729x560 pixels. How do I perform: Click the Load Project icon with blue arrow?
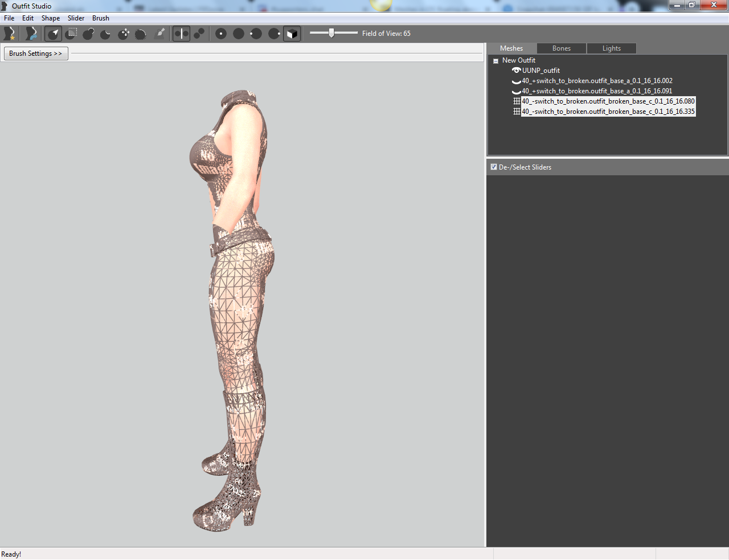[31, 34]
